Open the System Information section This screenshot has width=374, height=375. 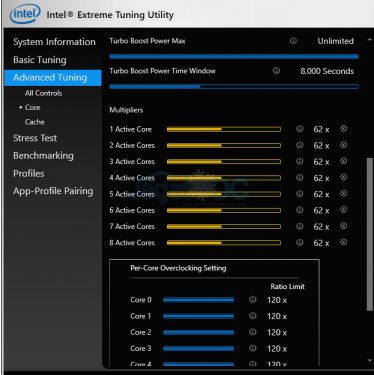[x=54, y=42]
